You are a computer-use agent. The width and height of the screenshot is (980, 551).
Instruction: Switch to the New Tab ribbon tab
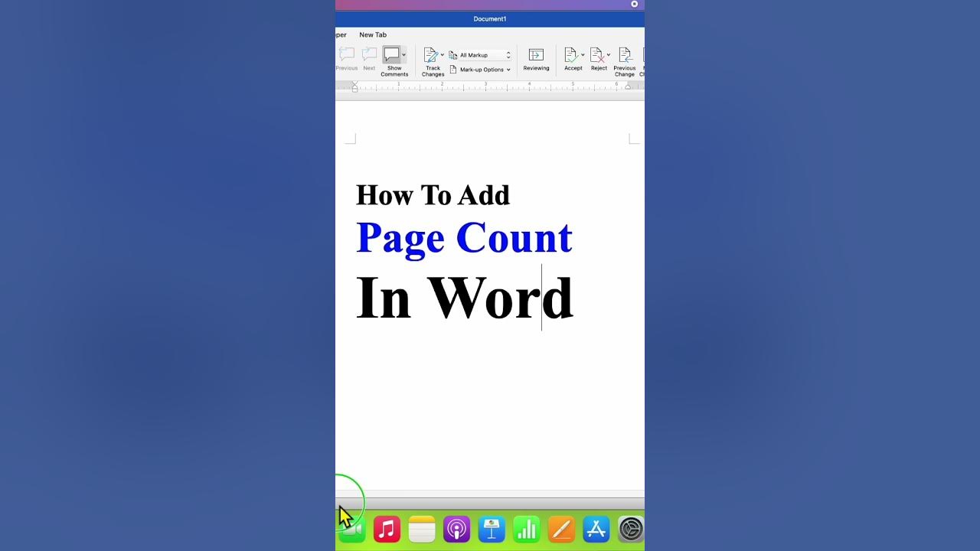pyautogui.click(x=373, y=34)
